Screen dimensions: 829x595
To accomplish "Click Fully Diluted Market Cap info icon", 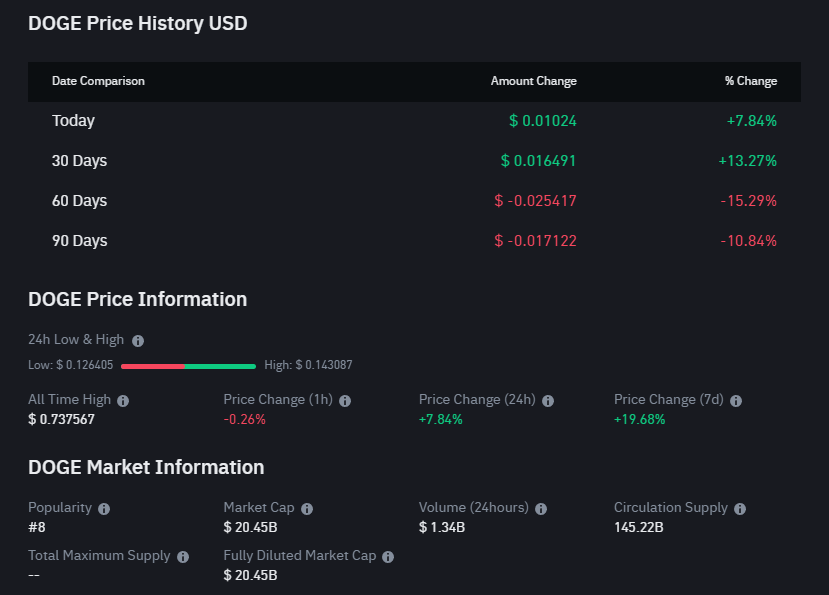I will 388,557.
